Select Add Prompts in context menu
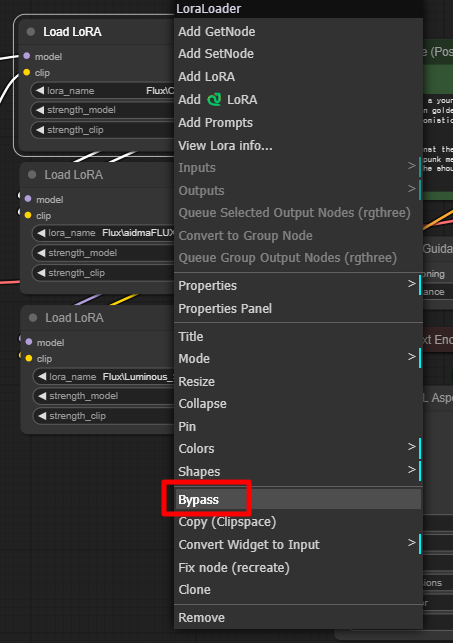 [298, 123]
